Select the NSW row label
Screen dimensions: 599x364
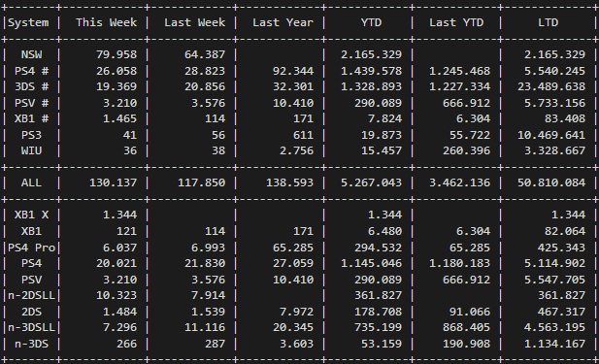(31, 54)
